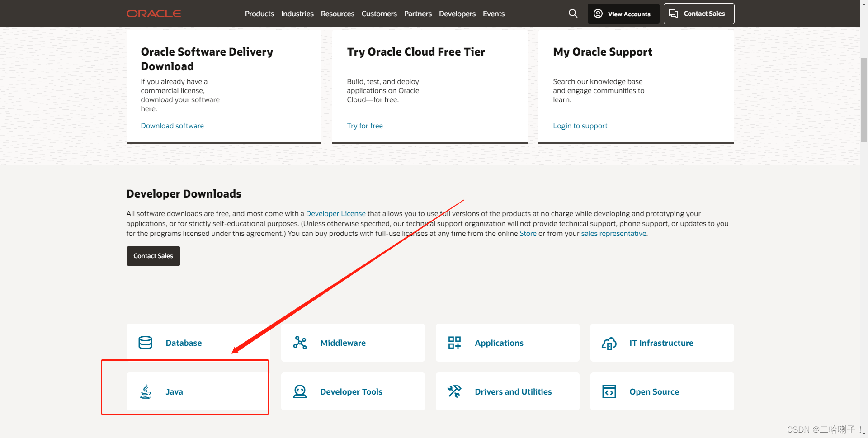Click the Oracle Software Delivery Download heading
The height and width of the screenshot is (438, 868).
(207, 59)
